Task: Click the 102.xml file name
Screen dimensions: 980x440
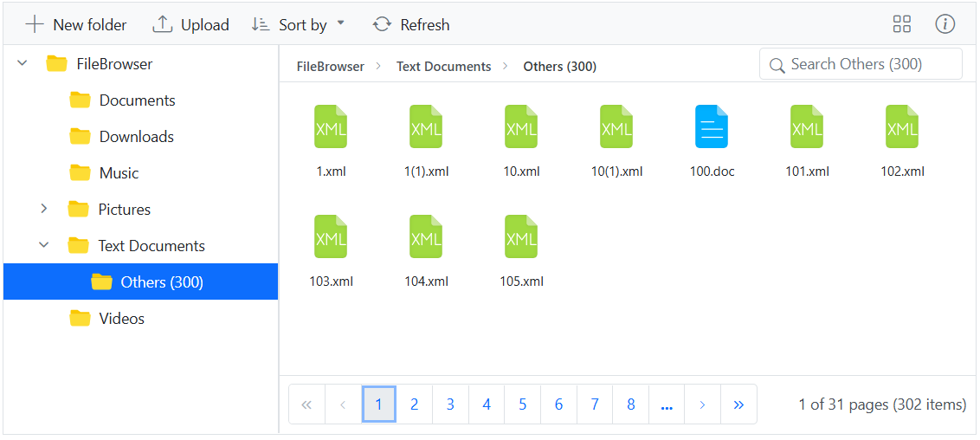Action: coord(902,171)
